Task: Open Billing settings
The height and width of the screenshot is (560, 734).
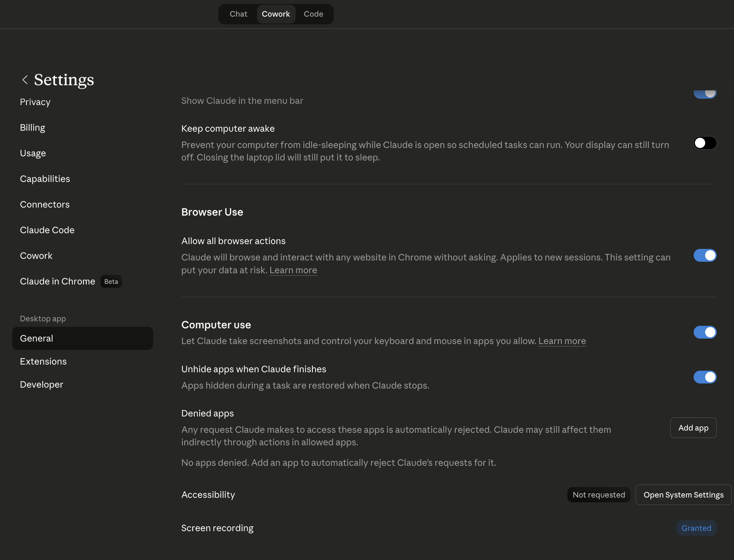Action: [x=32, y=128]
